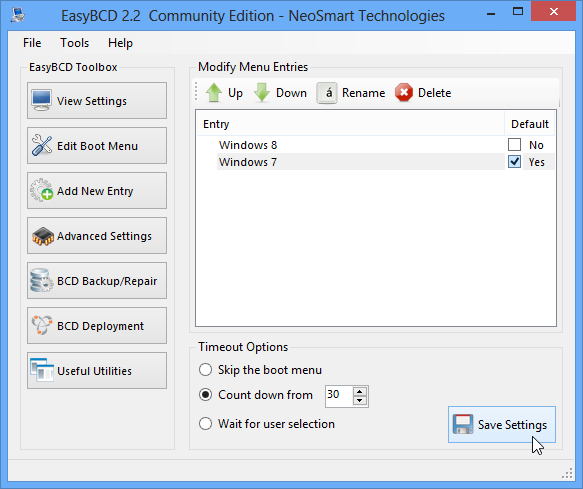
Task: Increase the countdown value with the up arrow
Action: [360, 392]
